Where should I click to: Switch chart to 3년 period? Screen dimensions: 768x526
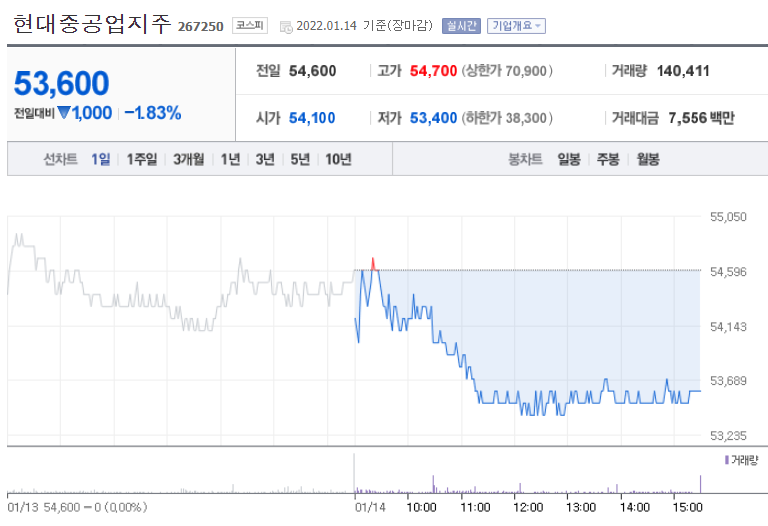(265, 159)
